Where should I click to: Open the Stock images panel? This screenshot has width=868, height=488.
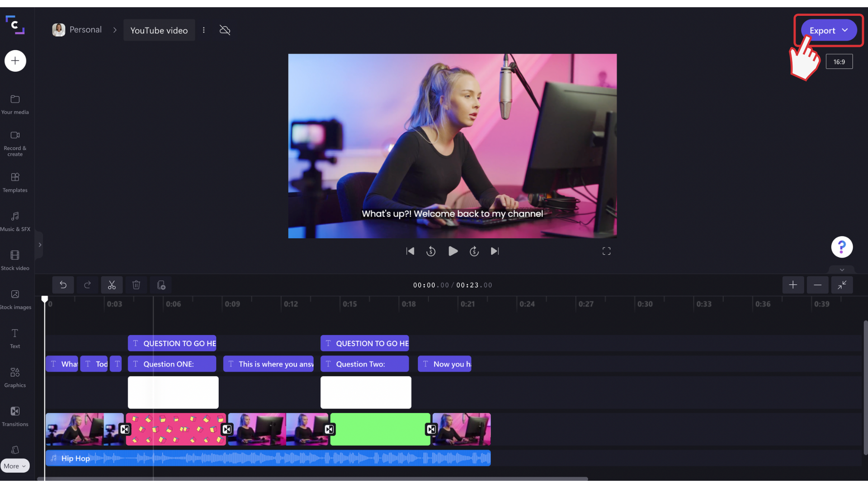15,299
